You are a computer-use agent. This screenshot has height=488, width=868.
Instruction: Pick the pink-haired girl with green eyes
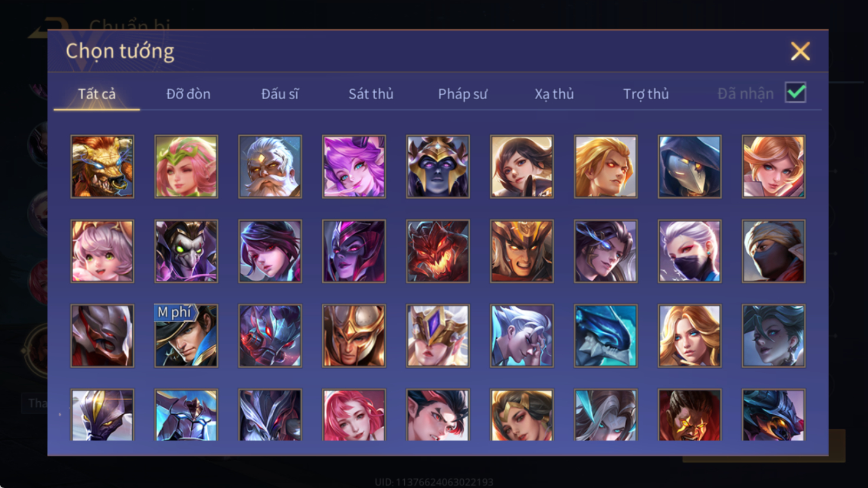coord(102,251)
